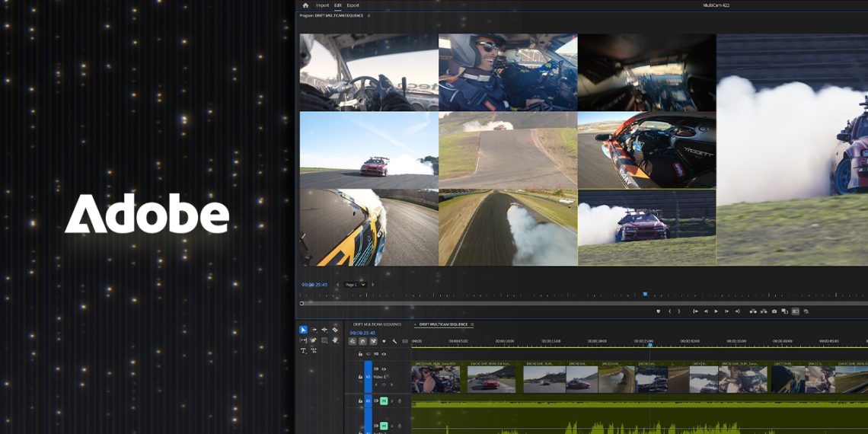Viewport: 868px width, 434px height.
Task: Click the program monitor timecode 00:00:25:45
Action: click(314, 285)
